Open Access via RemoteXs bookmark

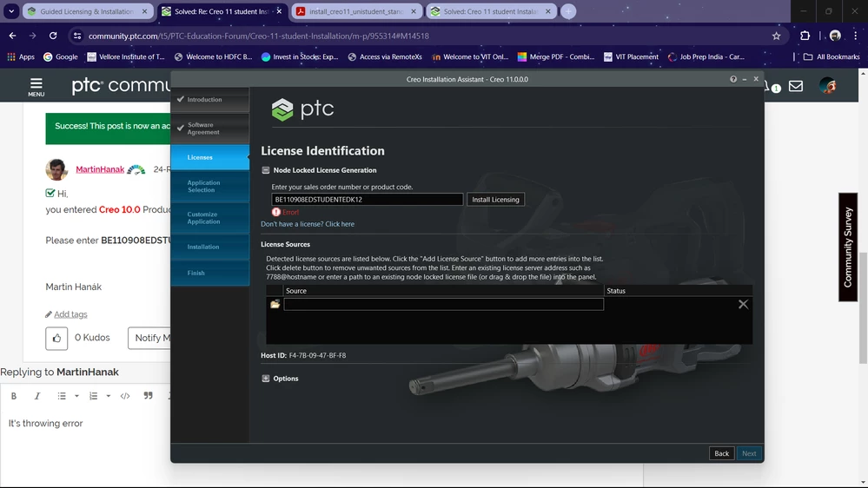[x=385, y=57]
